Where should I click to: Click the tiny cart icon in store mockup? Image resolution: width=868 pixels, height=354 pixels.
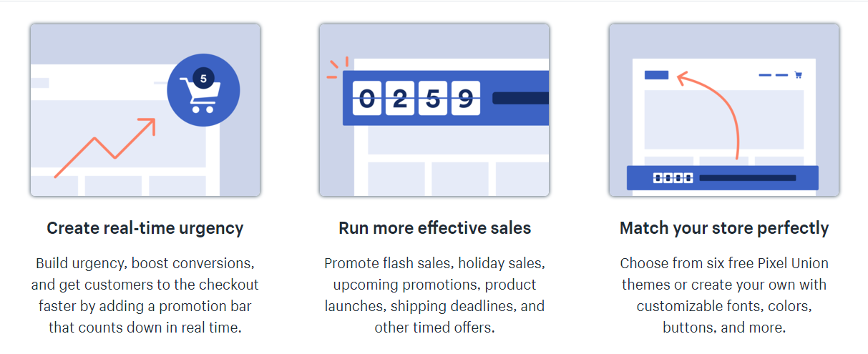click(798, 74)
